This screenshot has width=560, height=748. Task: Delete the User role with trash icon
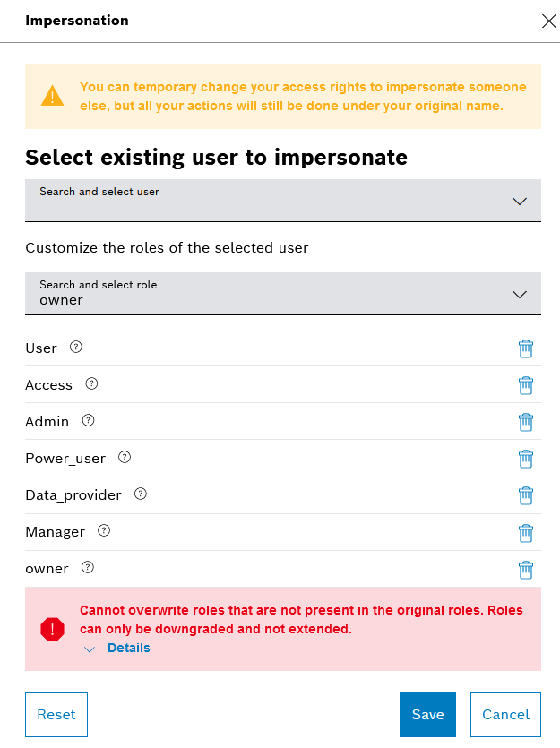pyautogui.click(x=526, y=348)
